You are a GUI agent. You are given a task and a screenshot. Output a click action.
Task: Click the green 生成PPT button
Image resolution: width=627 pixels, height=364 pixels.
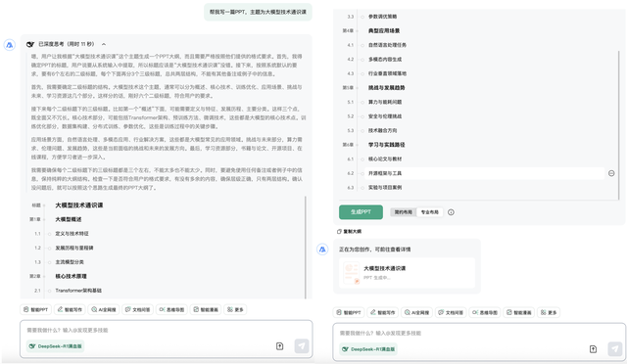point(361,212)
